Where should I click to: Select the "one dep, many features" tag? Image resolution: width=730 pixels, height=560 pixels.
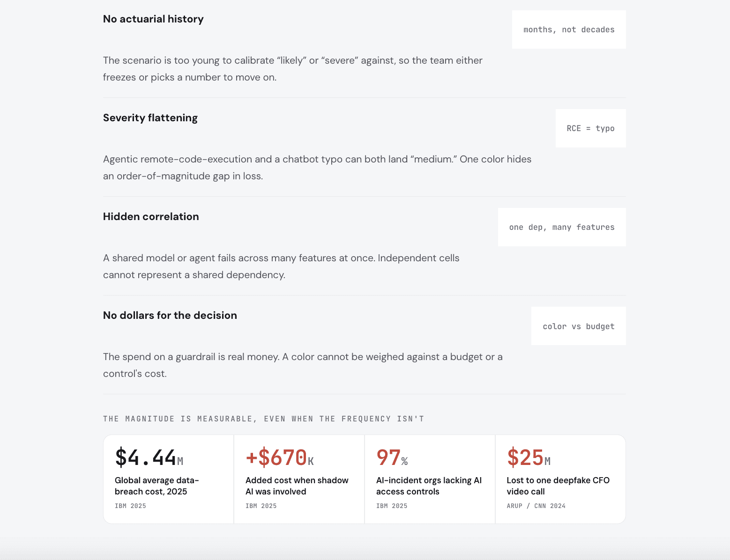[x=562, y=227]
